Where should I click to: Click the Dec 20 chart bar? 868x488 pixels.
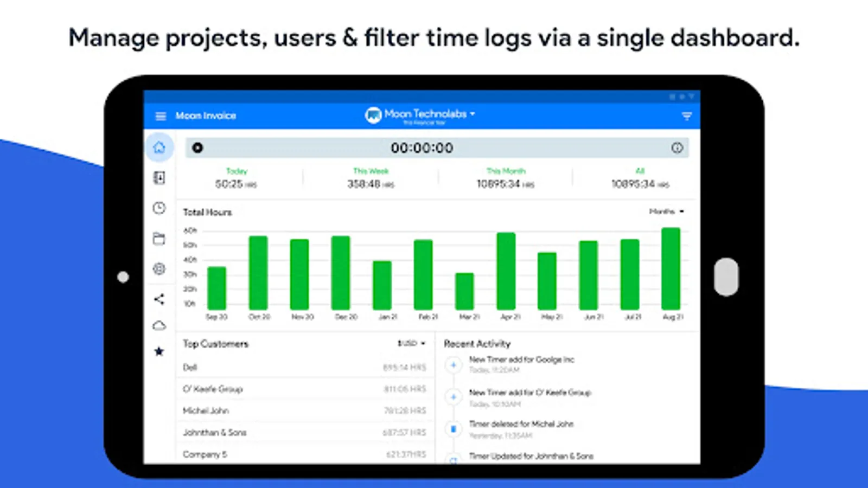341,273
